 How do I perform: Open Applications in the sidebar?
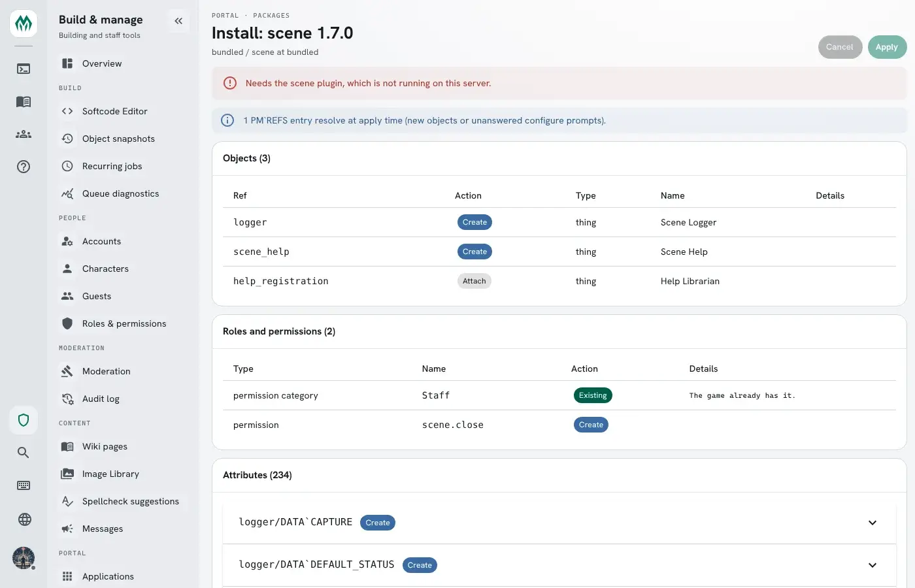(123, 576)
